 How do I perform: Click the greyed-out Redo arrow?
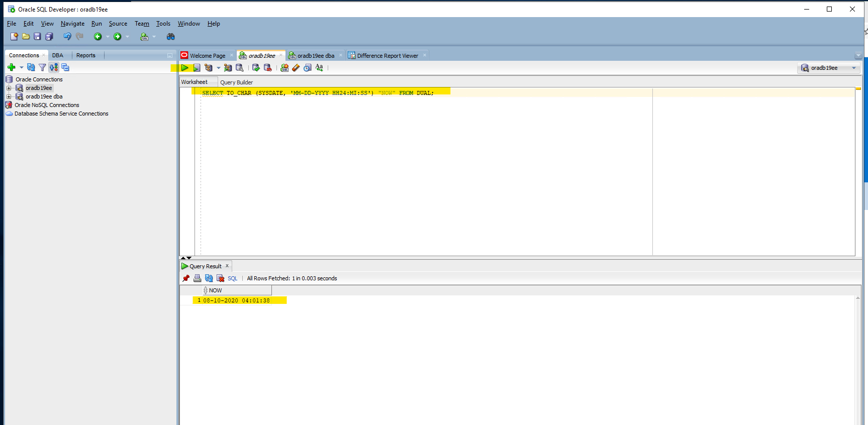click(x=79, y=37)
